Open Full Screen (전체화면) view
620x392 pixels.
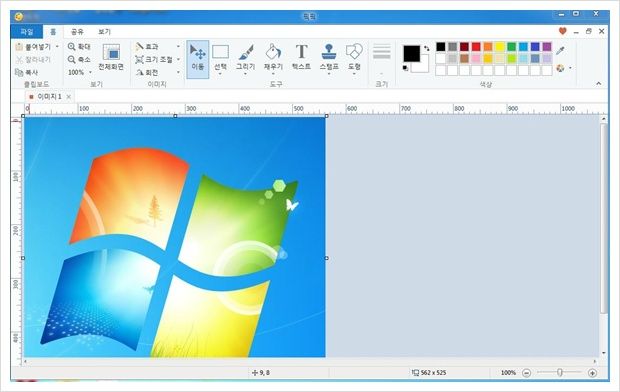111,57
